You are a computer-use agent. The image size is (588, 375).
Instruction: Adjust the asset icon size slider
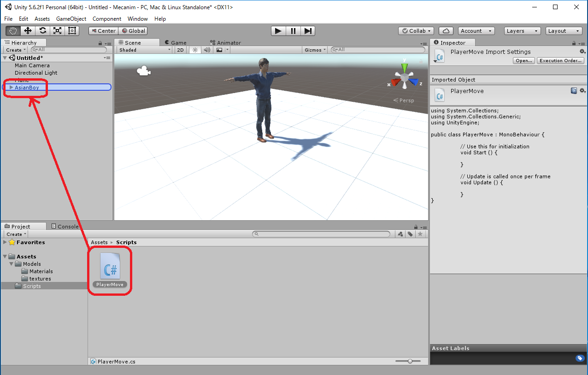point(410,362)
